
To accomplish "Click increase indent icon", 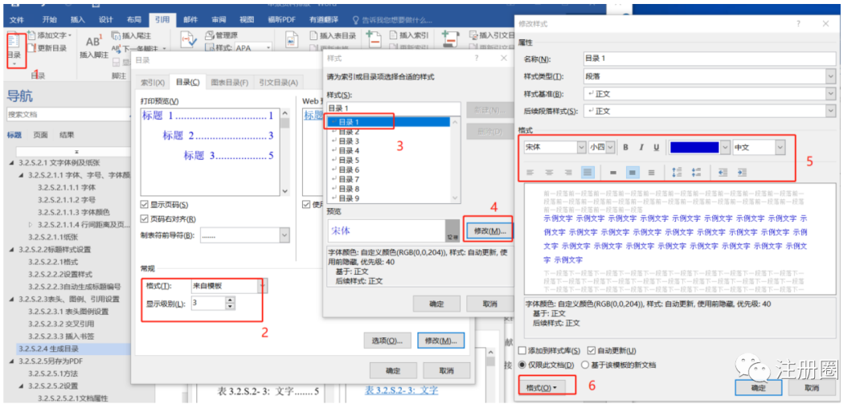I will pyautogui.click(x=742, y=173).
